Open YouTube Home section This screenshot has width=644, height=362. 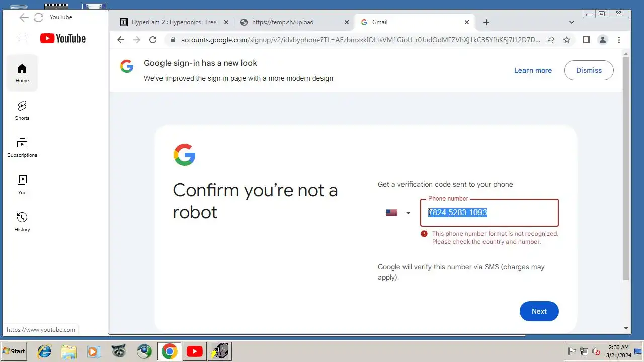click(22, 73)
